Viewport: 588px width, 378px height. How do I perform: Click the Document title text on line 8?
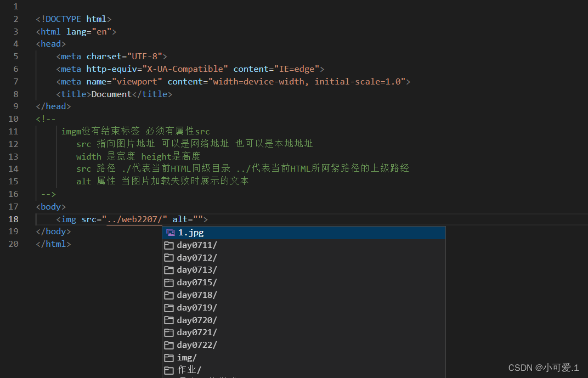pyautogui.click(x=111, y=94)
